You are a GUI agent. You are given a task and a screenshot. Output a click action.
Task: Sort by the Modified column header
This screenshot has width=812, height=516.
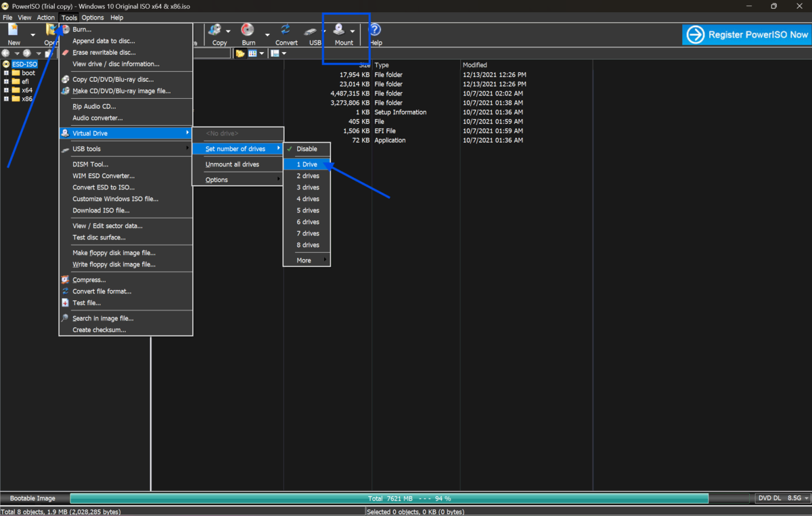(x=526, y=65)
